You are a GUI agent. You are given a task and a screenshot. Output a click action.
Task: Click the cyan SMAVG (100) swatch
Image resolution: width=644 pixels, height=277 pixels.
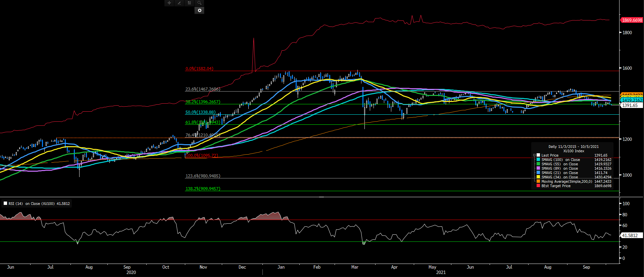[538, 160]
